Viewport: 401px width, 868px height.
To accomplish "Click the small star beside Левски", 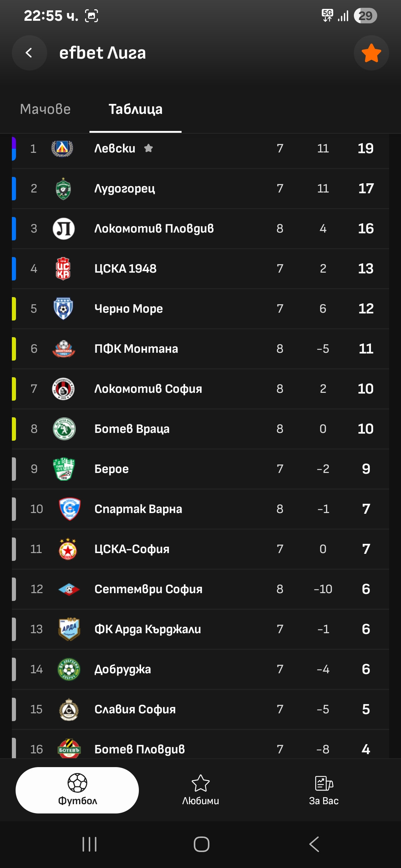I will [x=149, y=148].
